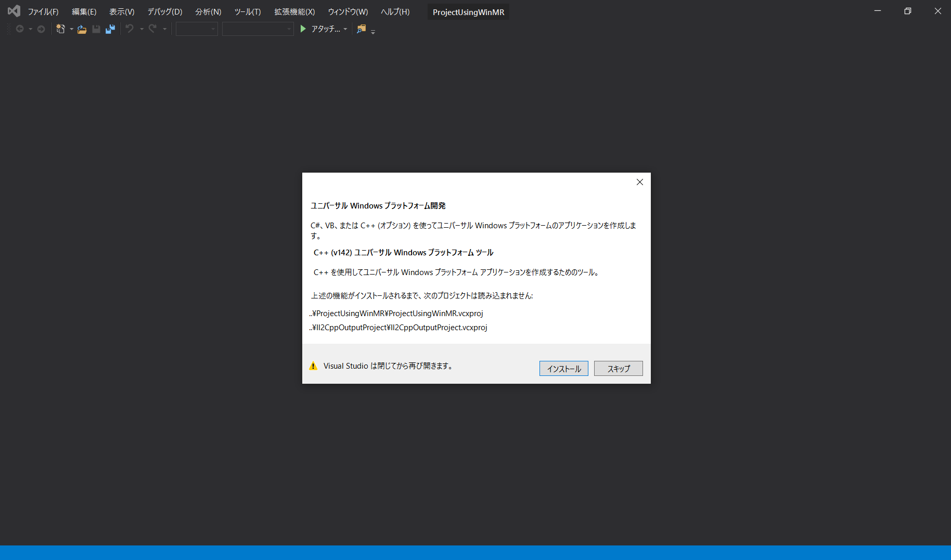Viewport: 951px width, 560px height.
Task: Open the デバッグ menu
Action: point(164,11)
